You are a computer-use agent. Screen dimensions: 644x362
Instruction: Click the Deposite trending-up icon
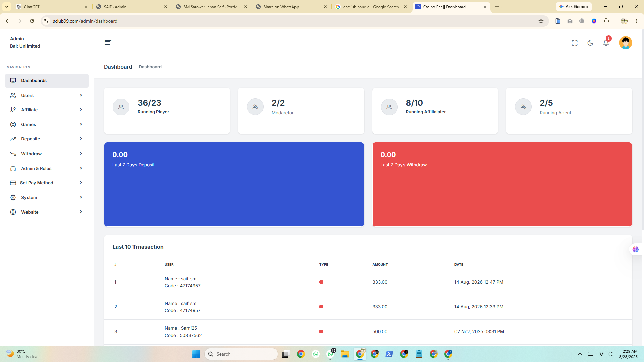point(13,139)
